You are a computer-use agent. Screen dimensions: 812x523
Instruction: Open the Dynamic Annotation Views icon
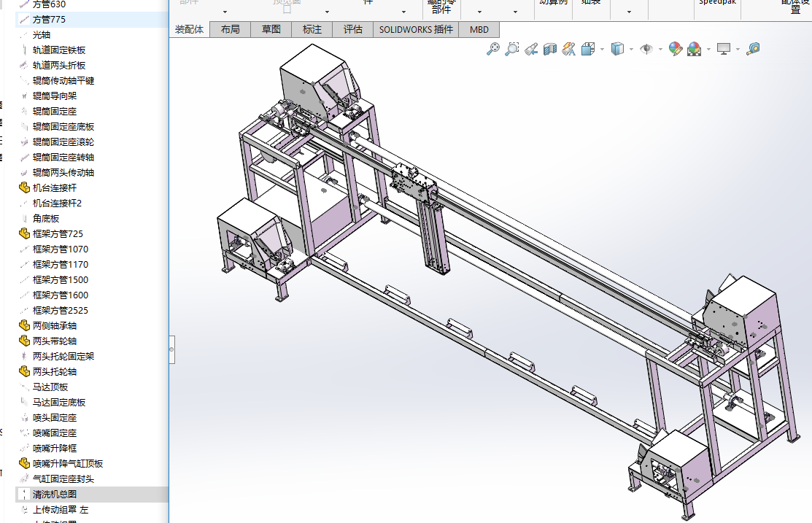pos(569,49)
